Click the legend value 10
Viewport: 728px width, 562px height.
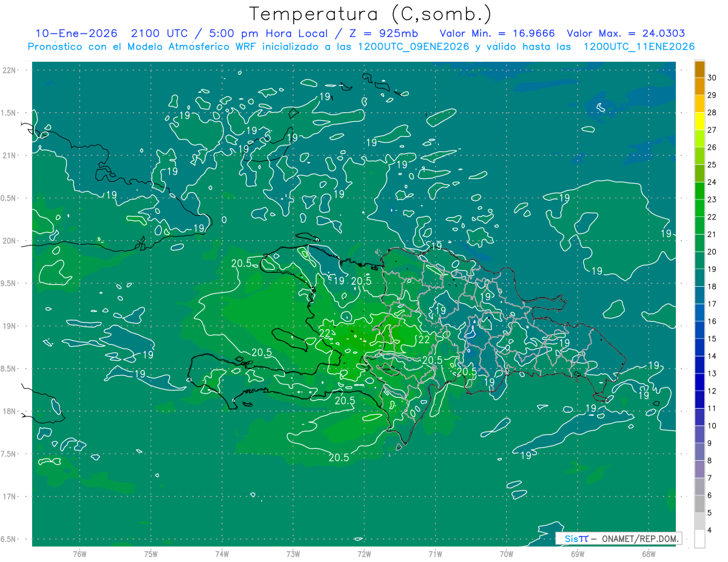click(x=712, y=426)
